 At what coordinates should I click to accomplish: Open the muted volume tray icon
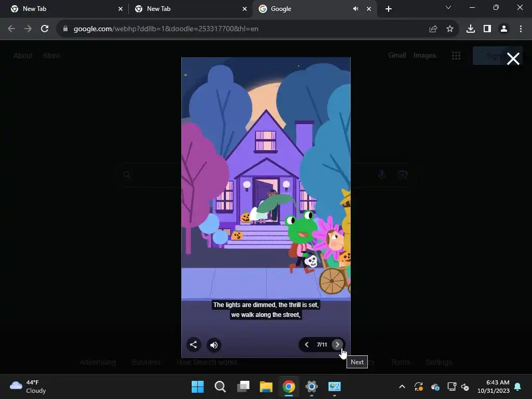465,387
